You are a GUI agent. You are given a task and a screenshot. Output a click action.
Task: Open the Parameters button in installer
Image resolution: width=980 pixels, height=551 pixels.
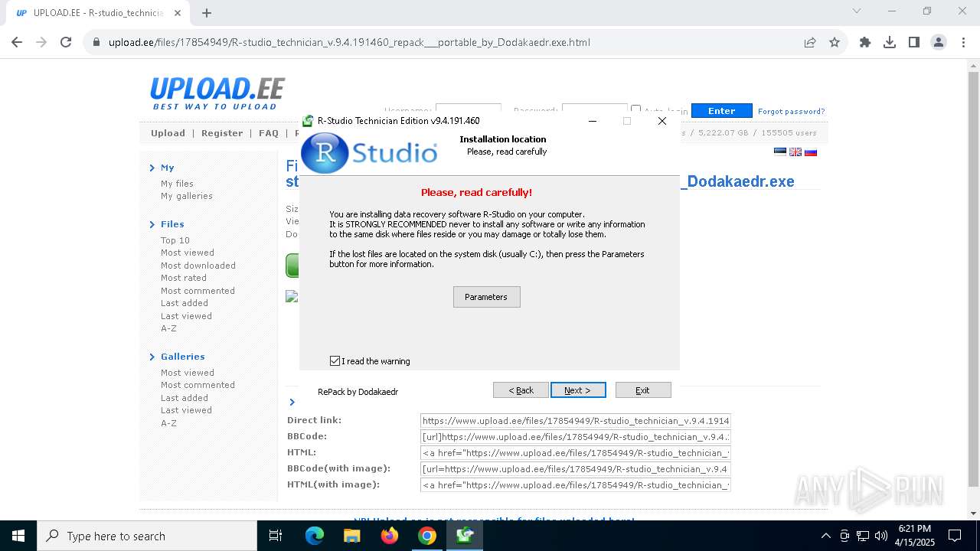pos(486,297)
